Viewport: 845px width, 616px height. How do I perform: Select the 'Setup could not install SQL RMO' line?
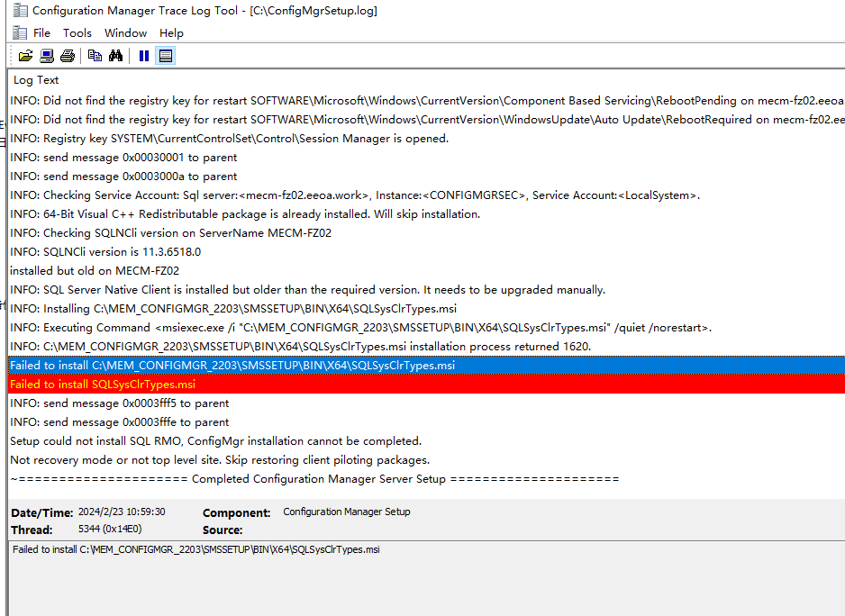(x=215, y=441)
